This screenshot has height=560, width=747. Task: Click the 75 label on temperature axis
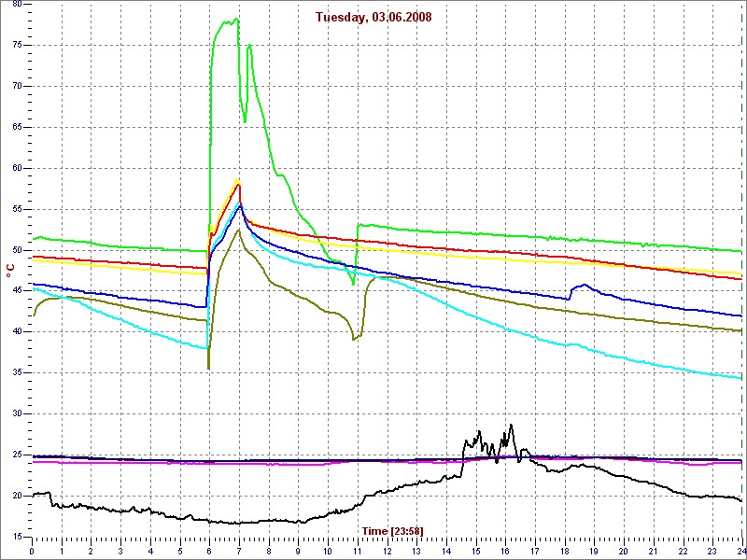point(17,45)
